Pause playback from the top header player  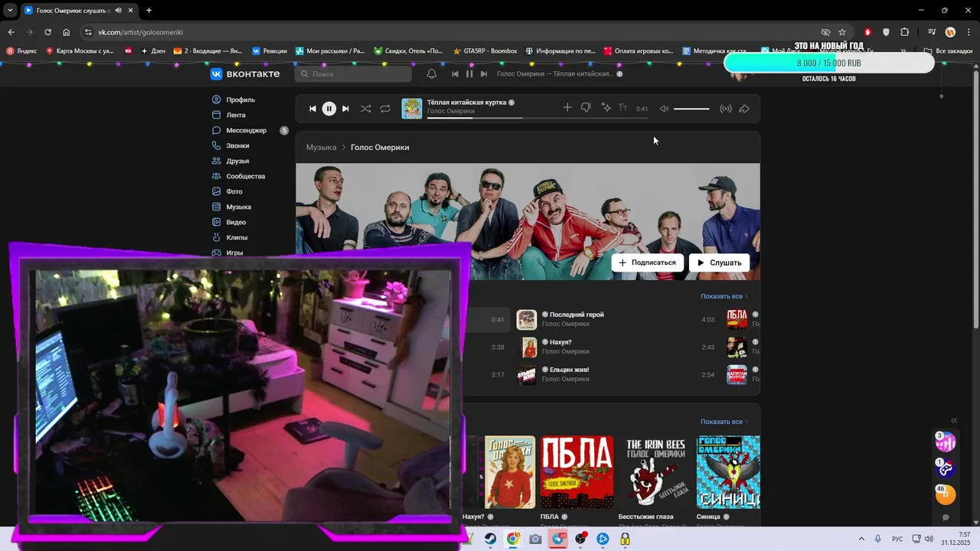pos(469,73)
